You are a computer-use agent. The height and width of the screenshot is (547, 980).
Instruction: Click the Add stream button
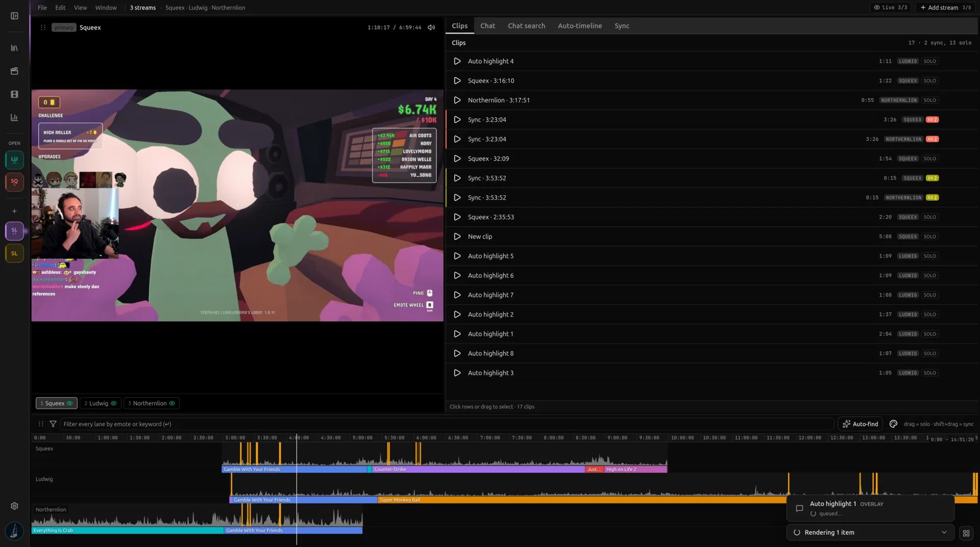coord(946,8)
